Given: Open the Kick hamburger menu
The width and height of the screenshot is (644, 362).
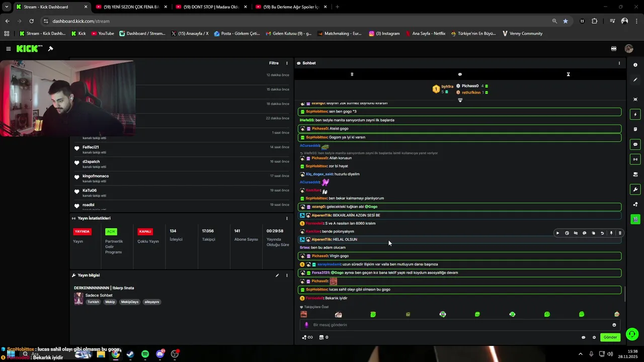Looking at the screenshot, I should [9, 49].
